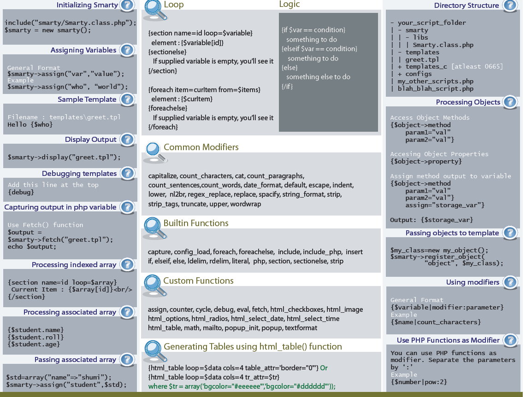Image resolution: width=532 pixels, height=397 pixels.
Task: Click the help icon beside Using modifiers
Action: point(510,282)
